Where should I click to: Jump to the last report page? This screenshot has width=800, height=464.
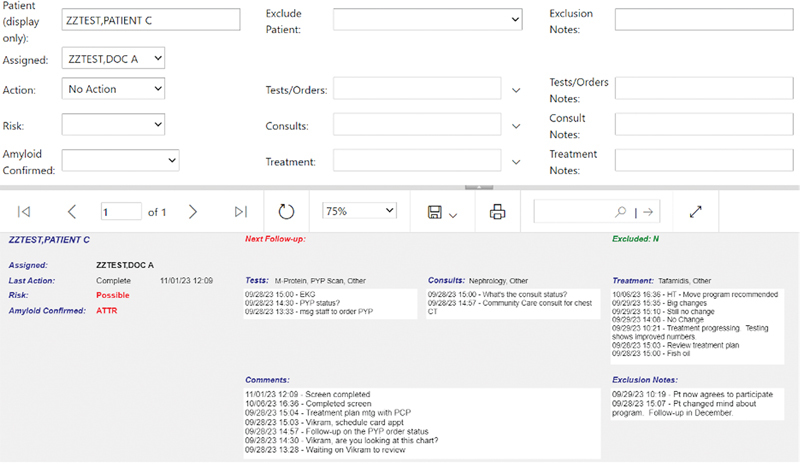(241, 211)
